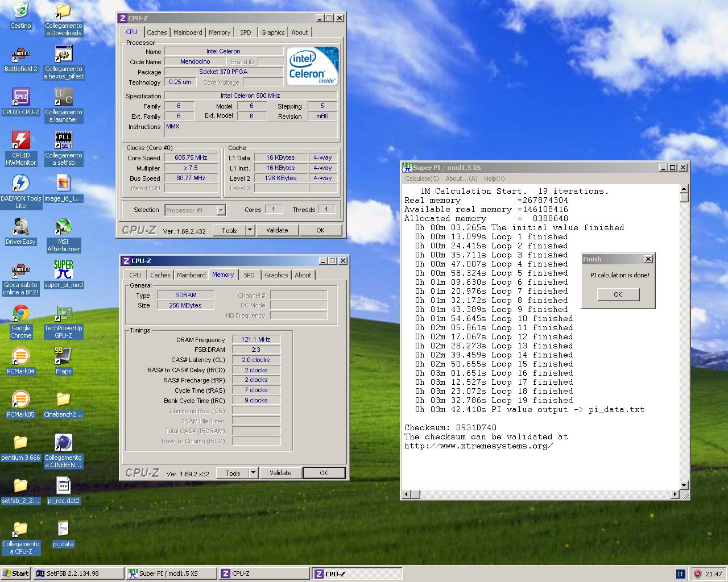
Task: Open Cinebench2 folder on desktop
Action: [64, 405]
